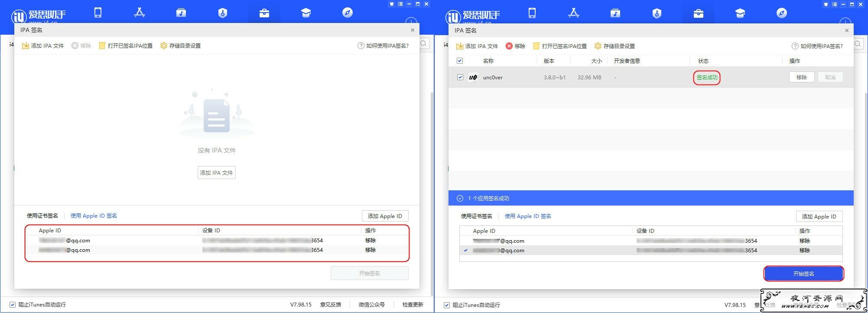868x313 pixels.
Task: Open the compass browser icon in right window
Action: click(782, 13)
